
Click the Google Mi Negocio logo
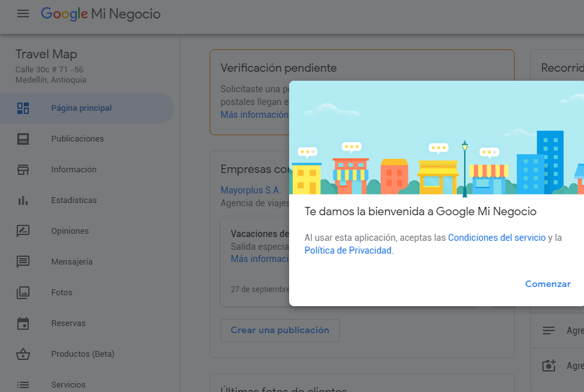click(101, 14)
